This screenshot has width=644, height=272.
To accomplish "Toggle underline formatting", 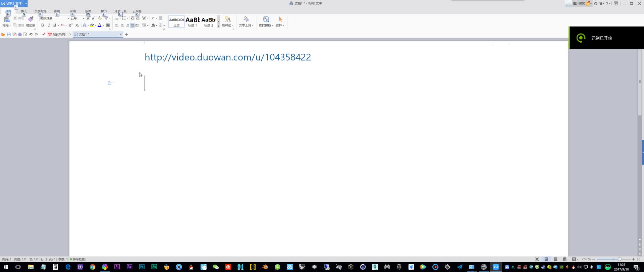I will click(55, 25).
